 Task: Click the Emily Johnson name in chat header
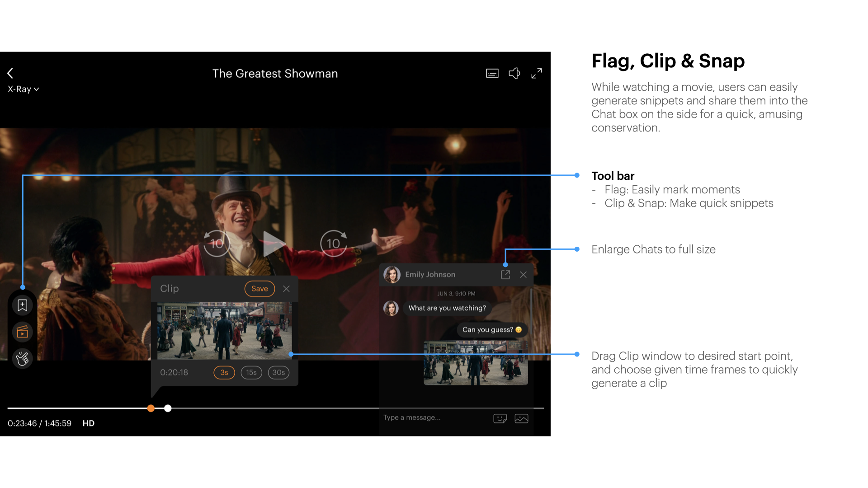pos(430,274)
